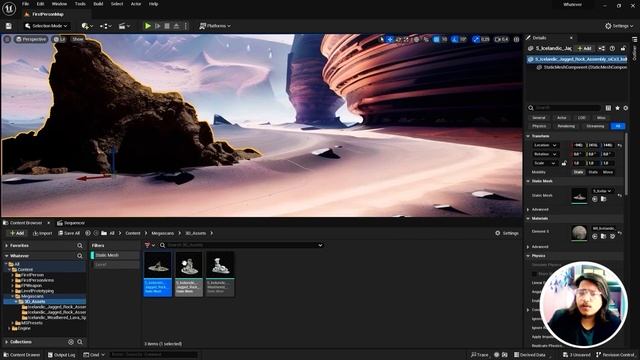
Task: Toggle the Scale lock ratio icon
Action: pyautogui.click(x=564, y=163)
